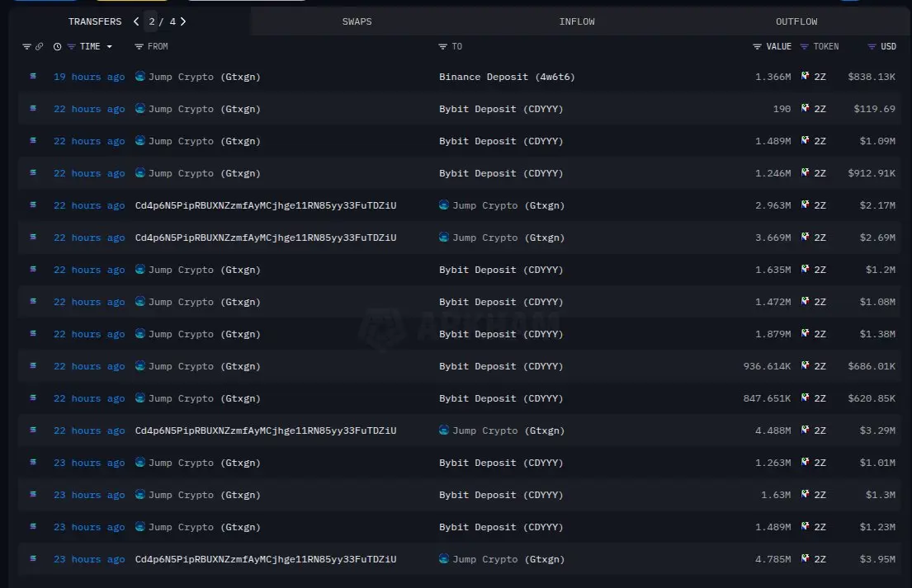This screenshot has height=588, width=912.
Task: Click Jump Crypto logo in $1.08M row
Action: pos(140,301)
